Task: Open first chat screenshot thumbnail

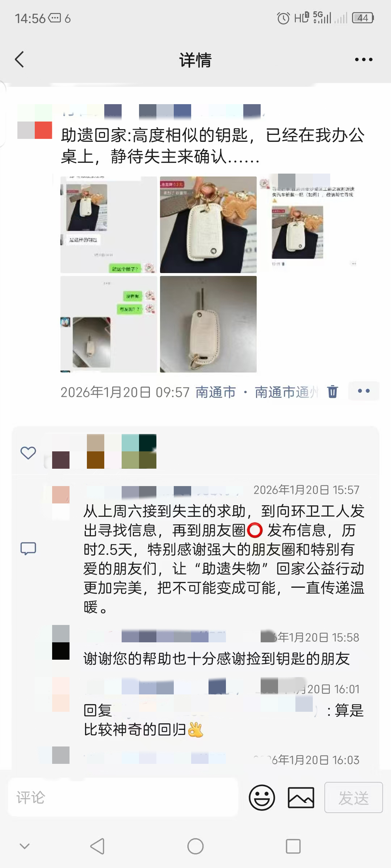Action: pos(109,225)
